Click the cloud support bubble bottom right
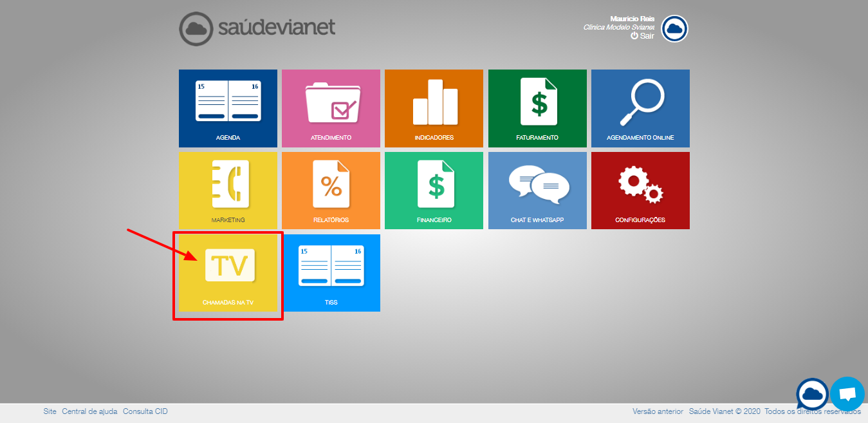Viewport: 868px width, 423px height. coord(813,394)
